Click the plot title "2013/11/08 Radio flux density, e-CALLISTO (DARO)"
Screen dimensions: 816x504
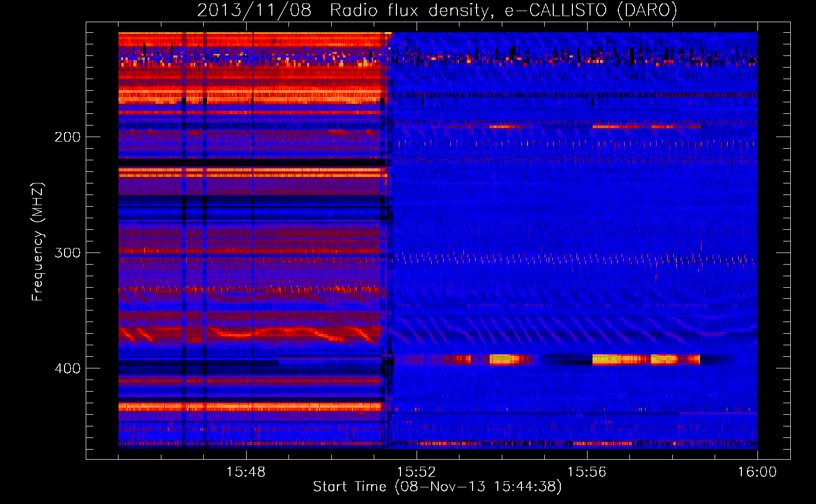[x=437, y=10]
